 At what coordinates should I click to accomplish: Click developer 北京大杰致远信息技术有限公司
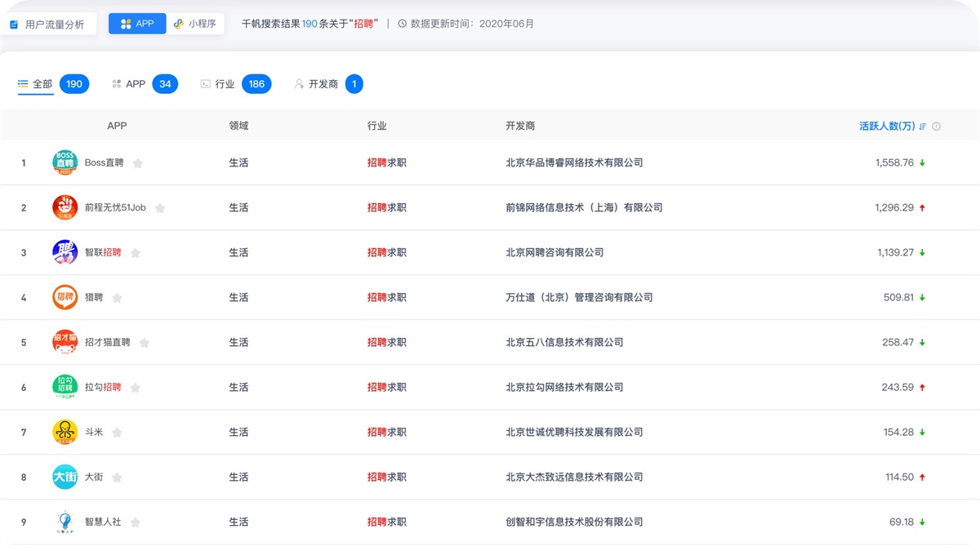coord(574,477)
